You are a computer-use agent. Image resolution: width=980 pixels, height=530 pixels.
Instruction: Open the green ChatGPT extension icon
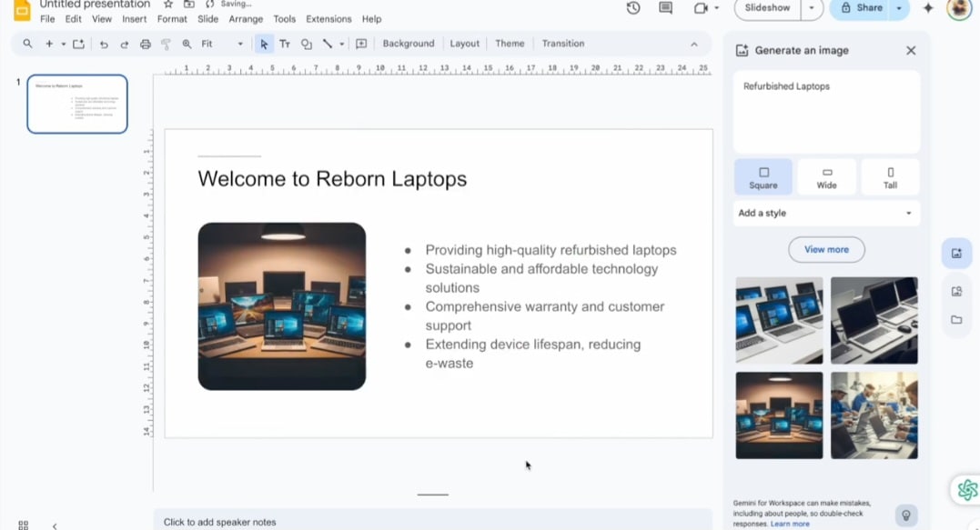click(x=967, y=490)
